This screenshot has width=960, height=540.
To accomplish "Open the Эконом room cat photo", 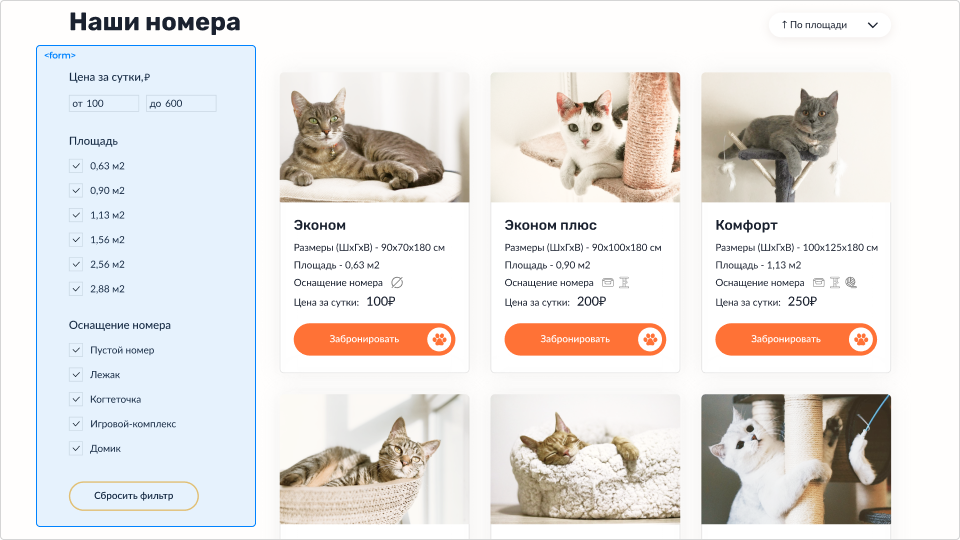I will pyautogui.click(x=375, y=138).
